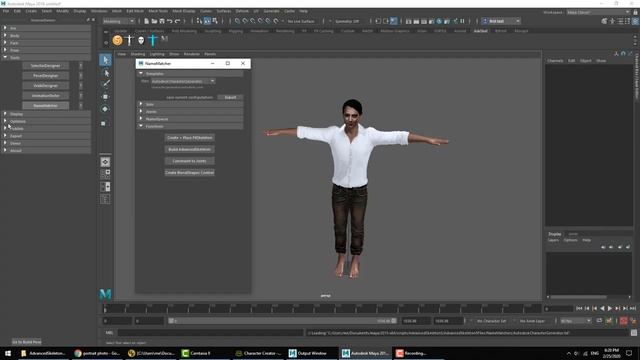Expand the NameSpaces section in NameMatcher

click(191, 119)
